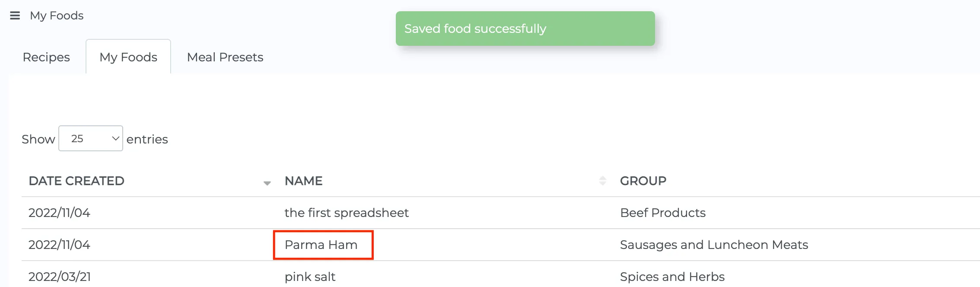The height and width of the screenshot is (287, 980).
Task: Click the Name column sort arrows
Action: point(602,181)
